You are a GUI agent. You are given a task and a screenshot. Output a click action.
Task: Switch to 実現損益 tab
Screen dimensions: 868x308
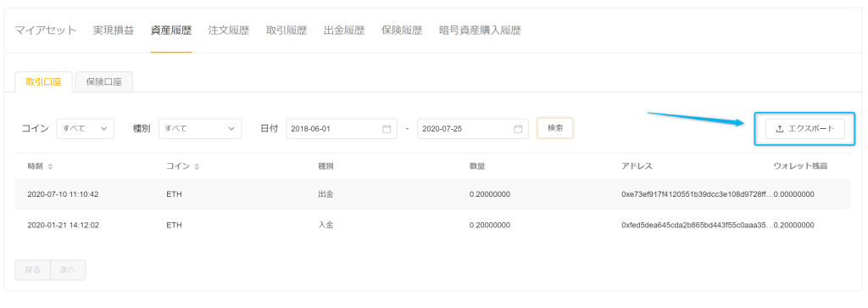(114, 31)
